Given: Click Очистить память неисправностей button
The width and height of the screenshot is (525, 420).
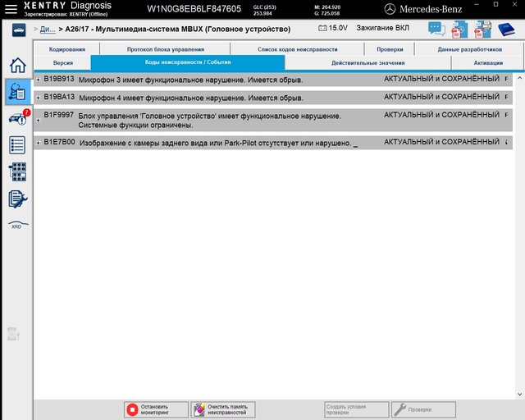Looking at the screenshot, I should tap(223, 409).
